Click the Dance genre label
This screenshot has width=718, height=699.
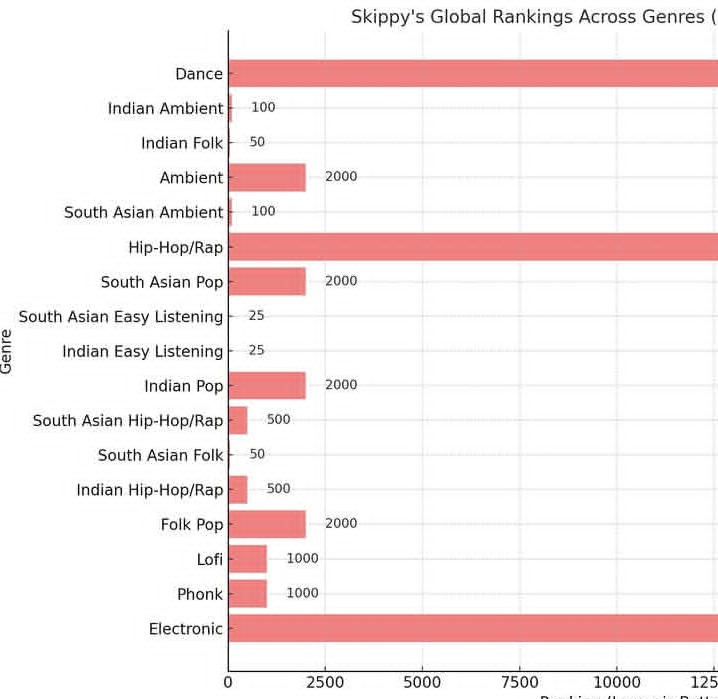point(199,74)
